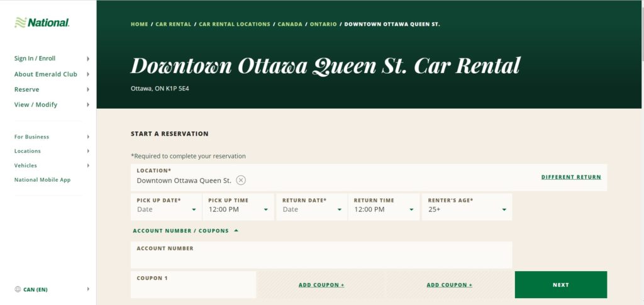Screen dimensions: 644x305
Task: Click the Start a Reservation heading
Action: [170, 134]
